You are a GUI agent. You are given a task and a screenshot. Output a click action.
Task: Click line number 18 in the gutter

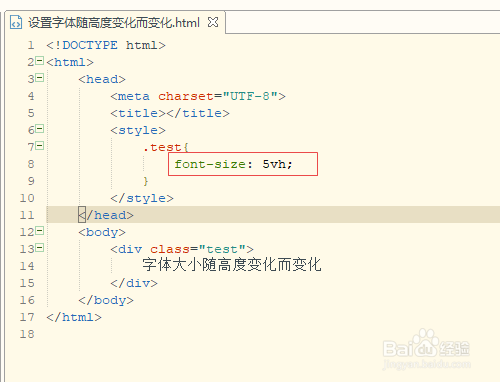click(x=27, y=334)
